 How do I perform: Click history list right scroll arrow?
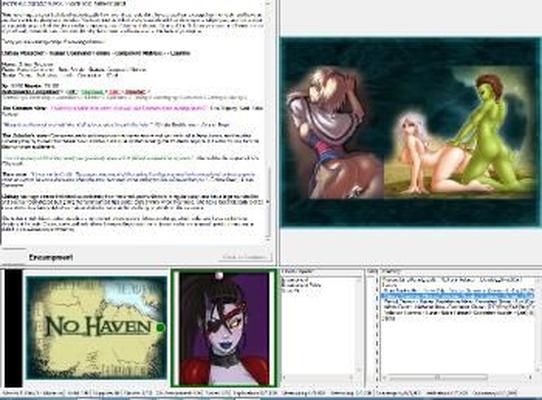tap(531, 377)
